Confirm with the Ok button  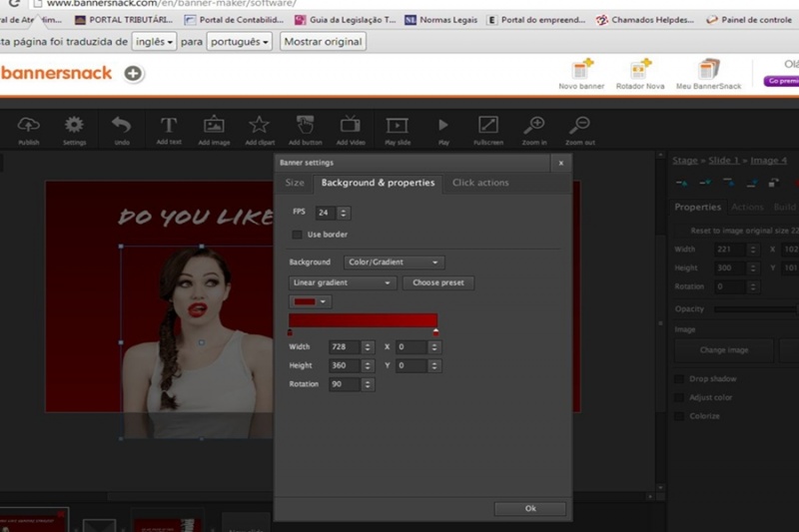point(530,509)
